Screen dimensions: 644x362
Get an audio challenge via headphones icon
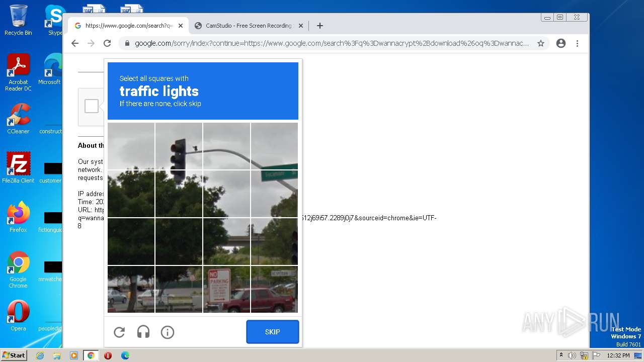(143, 332)
